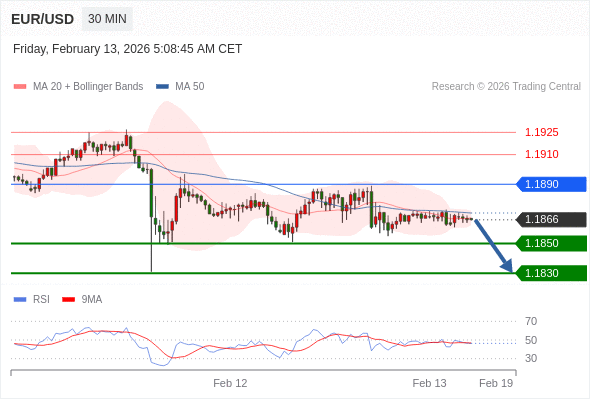Click the RSI legend label

click(x=41, y=300)
